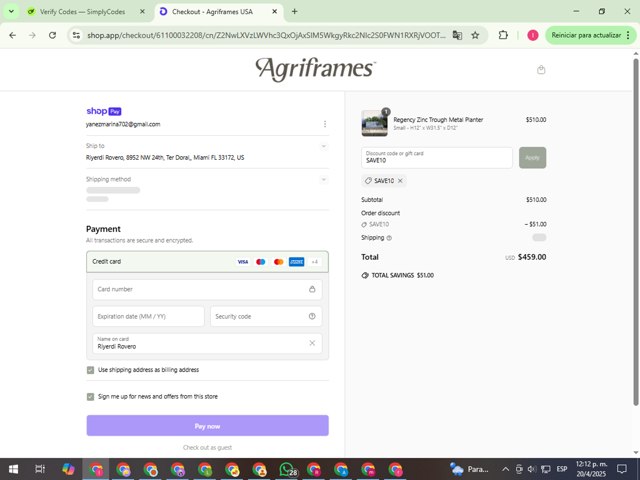
Task: Open WhatsApp from the taskbar
Action: 287,469
